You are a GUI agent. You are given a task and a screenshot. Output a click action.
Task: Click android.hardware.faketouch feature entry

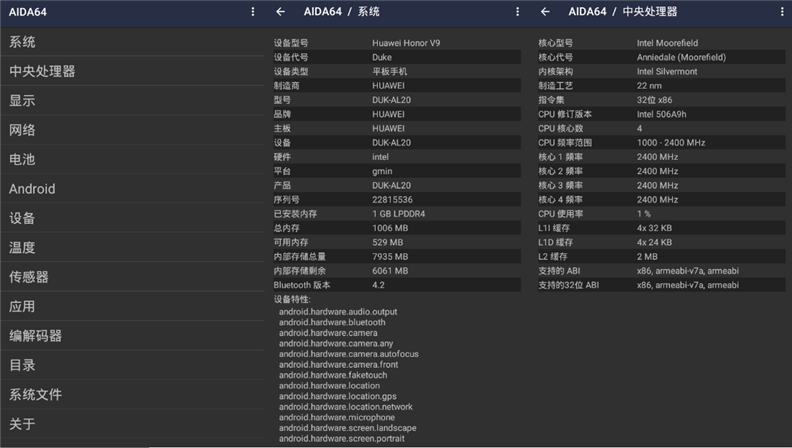(333, 375)
